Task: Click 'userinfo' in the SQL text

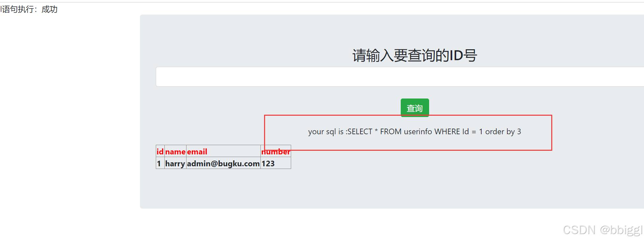Action: [418, 132]
